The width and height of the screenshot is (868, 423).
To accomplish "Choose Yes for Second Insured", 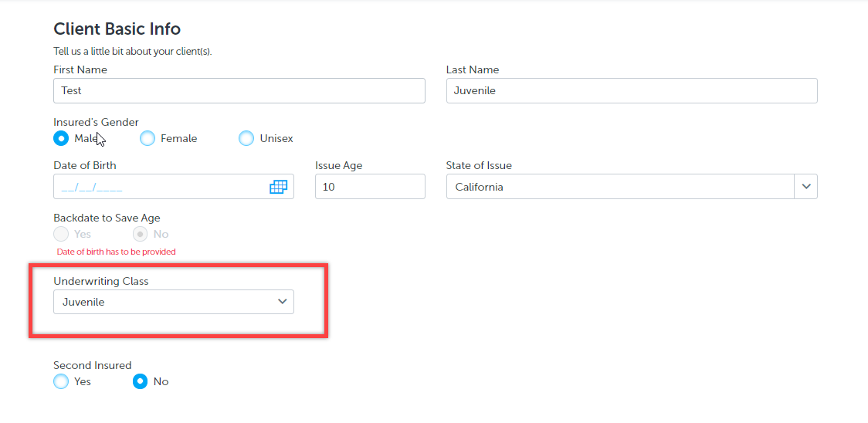I will [x=61, y=381].
